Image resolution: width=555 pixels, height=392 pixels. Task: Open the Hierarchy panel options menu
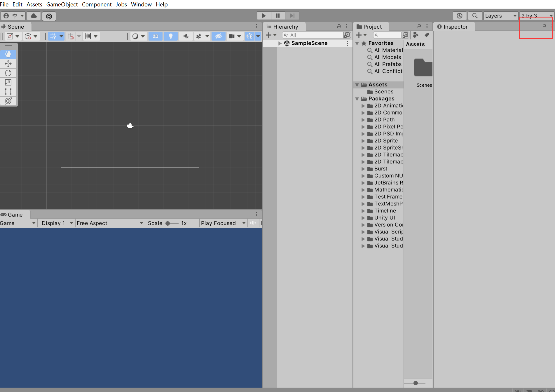point(347,26)
